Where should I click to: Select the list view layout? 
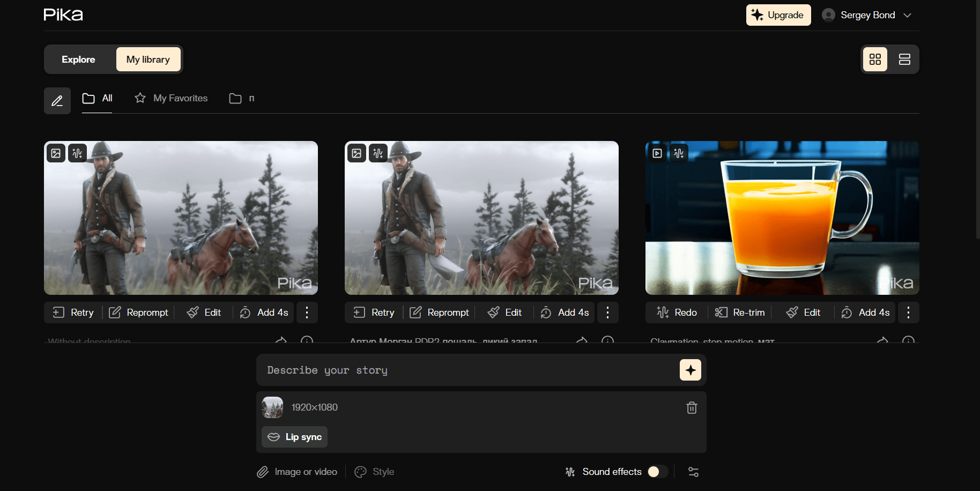click(x=904, y=59)
